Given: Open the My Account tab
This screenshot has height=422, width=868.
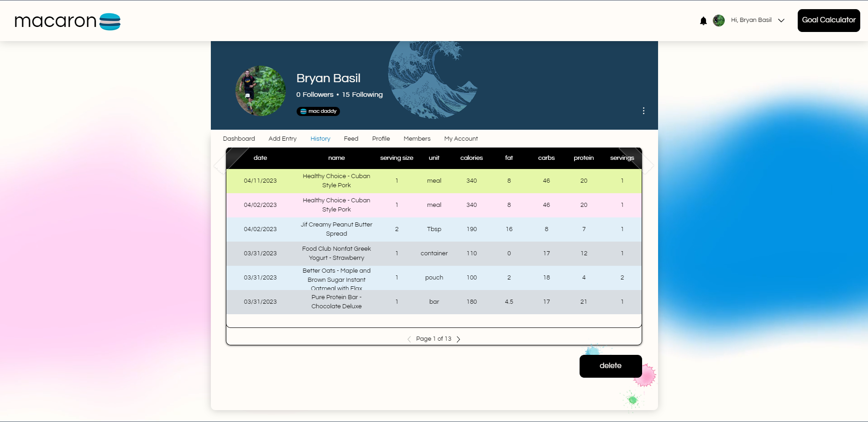Looking at the screenshot, I should pyautogui.click(x=461, y=139).
